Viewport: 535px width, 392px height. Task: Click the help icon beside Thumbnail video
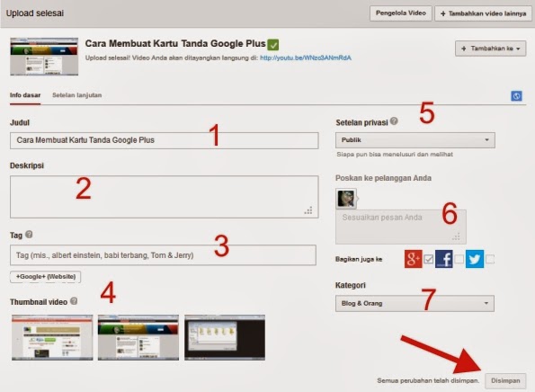74,301
